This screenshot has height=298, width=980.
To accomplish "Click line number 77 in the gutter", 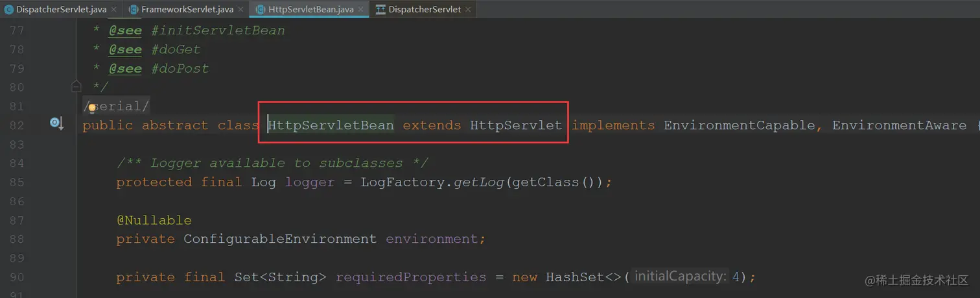I will tap(17, 31).
